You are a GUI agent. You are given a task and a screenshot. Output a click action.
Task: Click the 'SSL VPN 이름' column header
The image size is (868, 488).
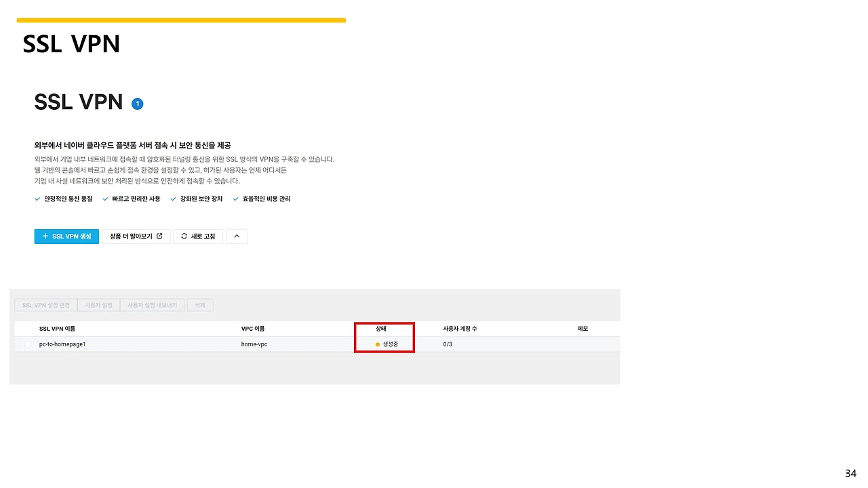[57, 329]
